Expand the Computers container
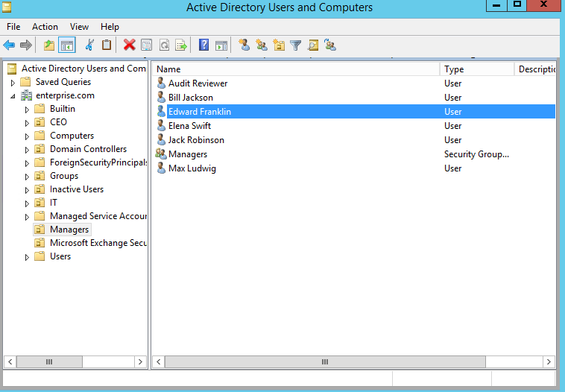 [x=27, y=137]
